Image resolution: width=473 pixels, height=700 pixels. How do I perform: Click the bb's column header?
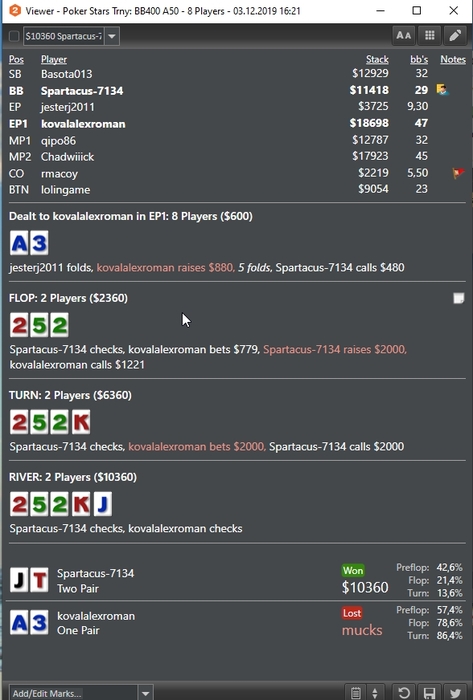tap(419, 59)
